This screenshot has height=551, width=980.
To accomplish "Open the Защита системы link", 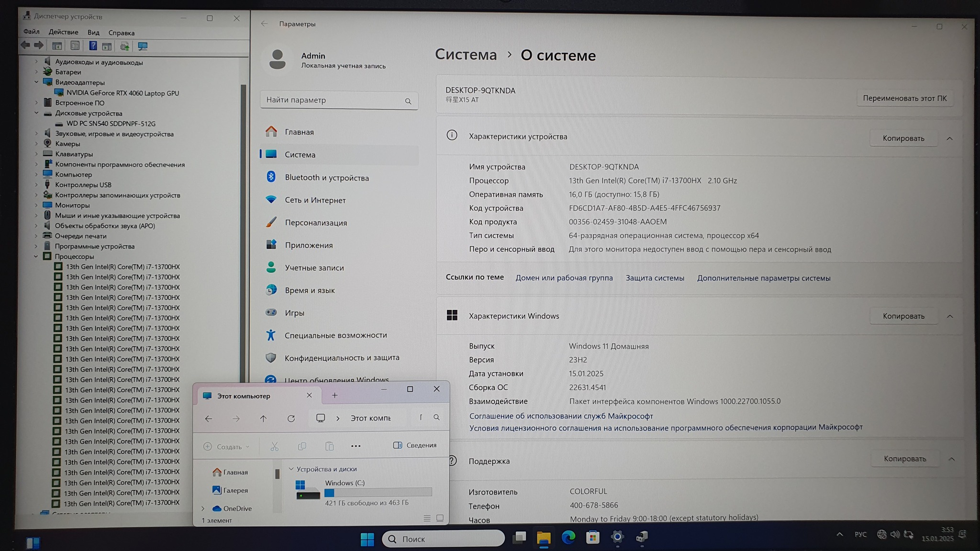I will [655, 278].
